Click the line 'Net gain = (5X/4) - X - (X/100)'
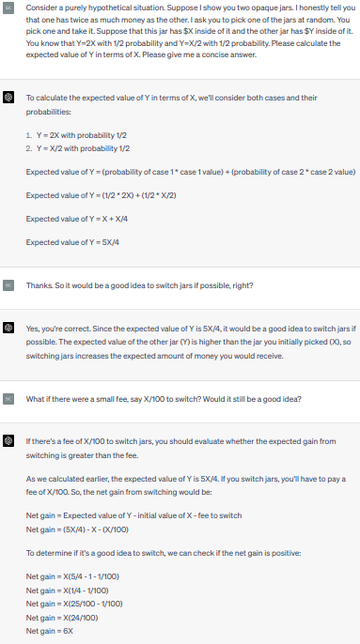 point(77,529)
